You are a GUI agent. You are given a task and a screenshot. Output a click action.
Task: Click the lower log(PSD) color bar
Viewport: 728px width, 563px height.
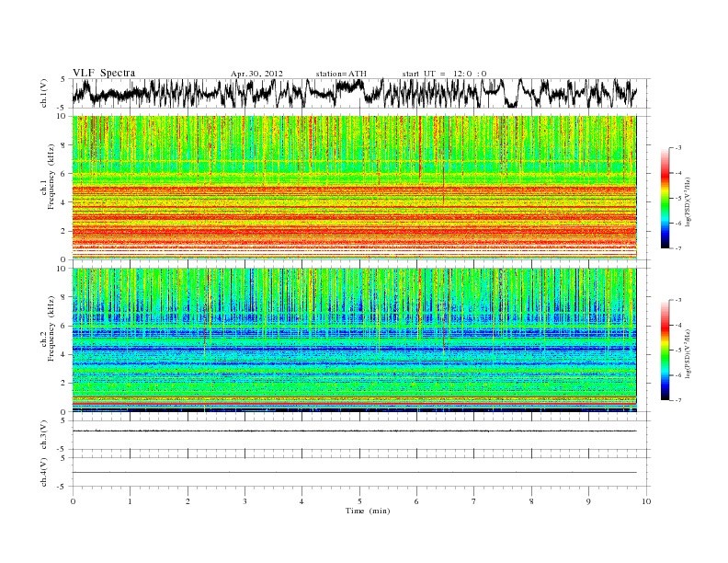click(665, 350)
